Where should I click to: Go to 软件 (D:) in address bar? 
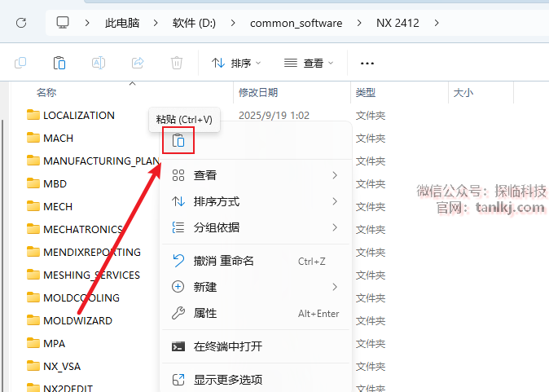[x=194, y=23]
